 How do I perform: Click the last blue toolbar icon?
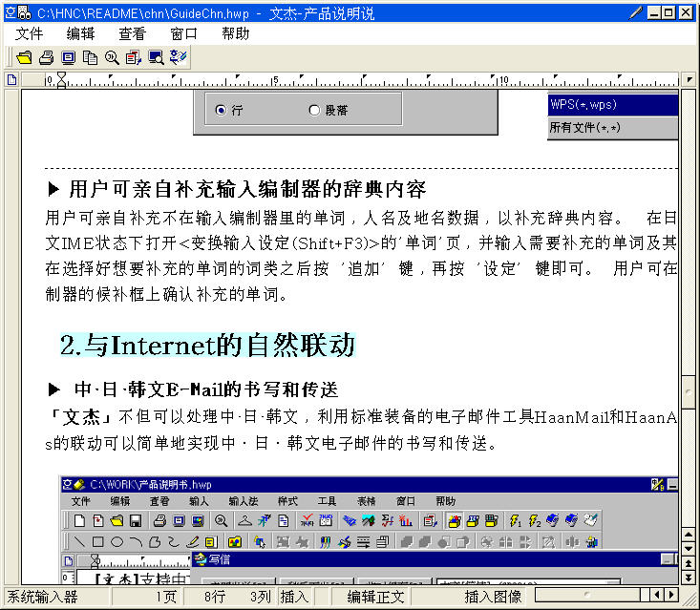178,57
